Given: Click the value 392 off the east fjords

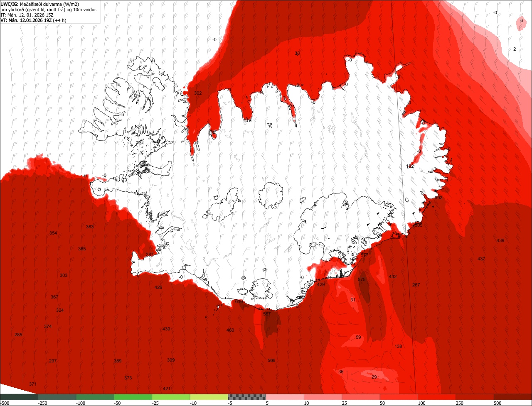Looking at the screenshot, I should tap(438, 198).
